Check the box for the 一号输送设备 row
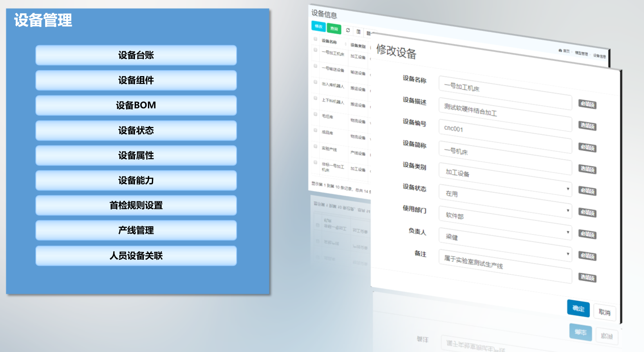644x352 pixels. pyautogui.click(x=315, y=66)
